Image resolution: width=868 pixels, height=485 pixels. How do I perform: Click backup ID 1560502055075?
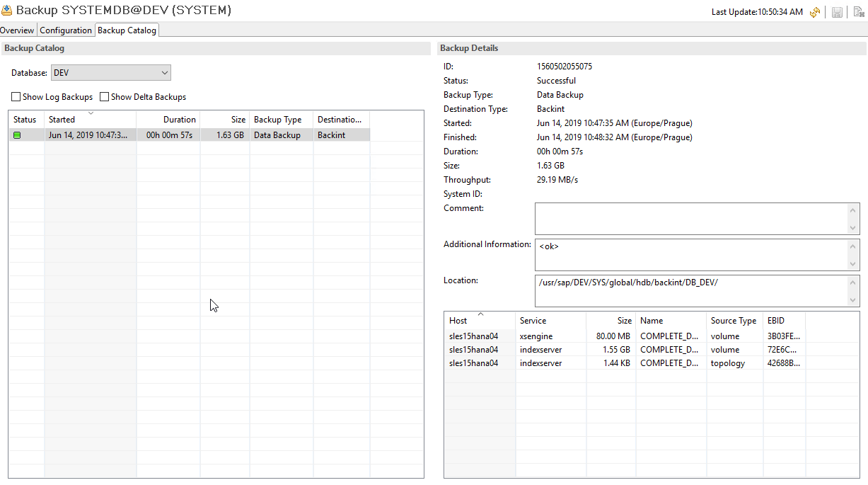tap(565, 67)
